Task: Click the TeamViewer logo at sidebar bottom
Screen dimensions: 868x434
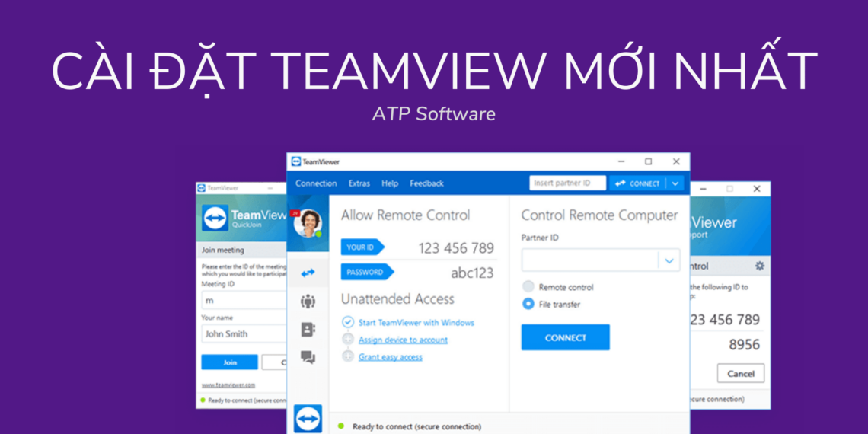Action: (x=308, y=418)
